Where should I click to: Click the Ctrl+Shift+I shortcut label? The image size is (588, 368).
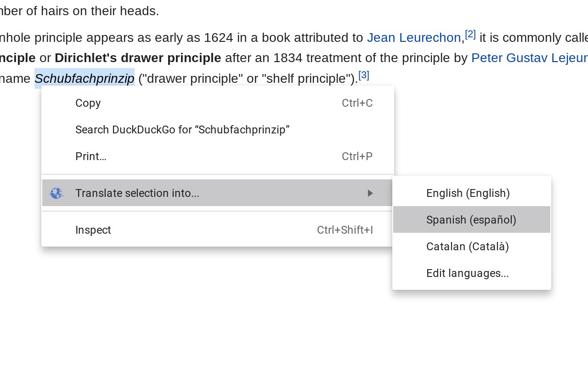point(345,230)
